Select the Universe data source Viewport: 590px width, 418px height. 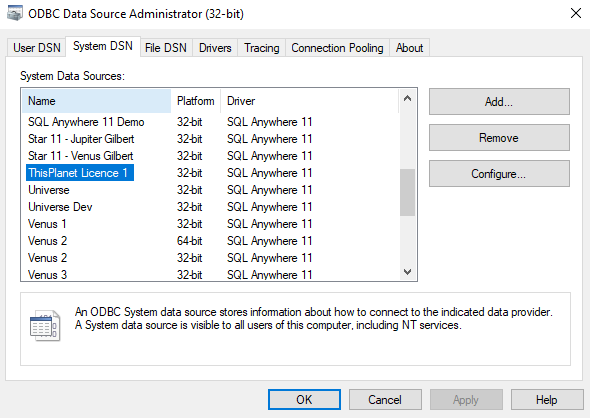point(49,190)
